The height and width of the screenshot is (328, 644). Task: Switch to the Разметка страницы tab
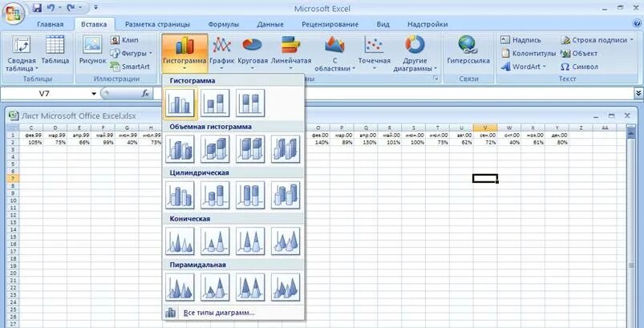pos(157,24)
